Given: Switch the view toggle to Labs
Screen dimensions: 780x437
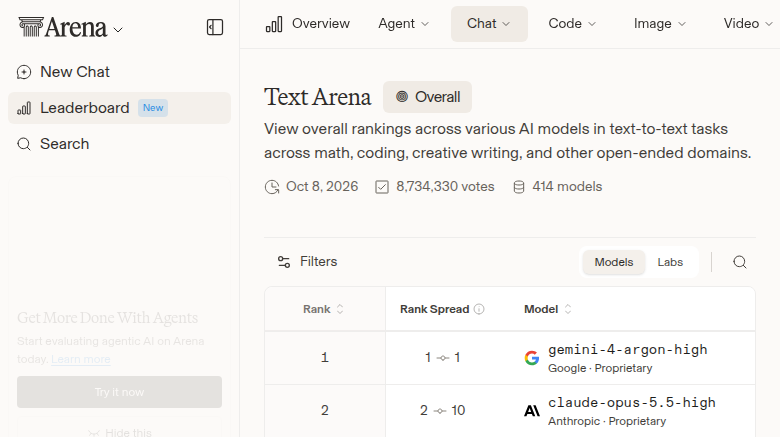Looking at the screenshot, I should [x=670, y=262].
